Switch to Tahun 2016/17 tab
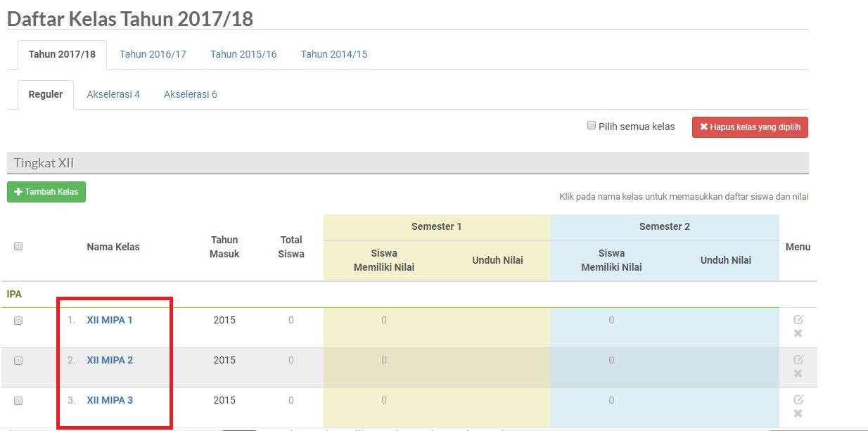The image size is (868, 431). point(153,54)
